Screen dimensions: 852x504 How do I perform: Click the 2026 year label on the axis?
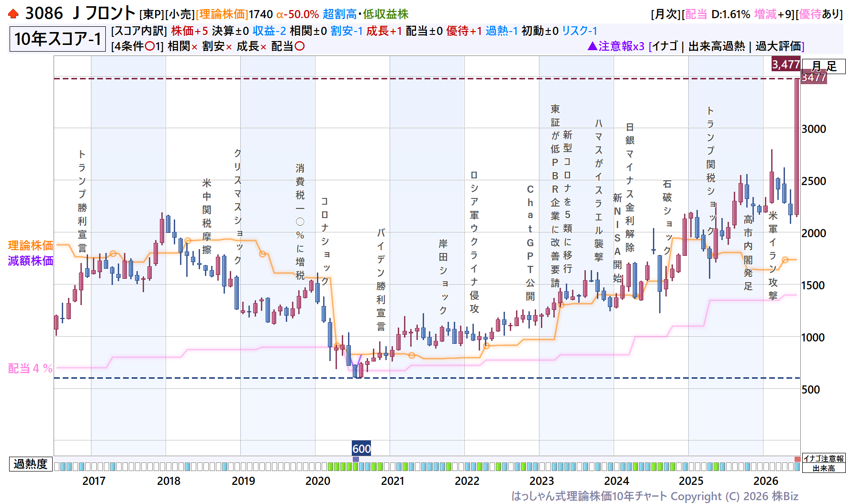tap(766, 481)
